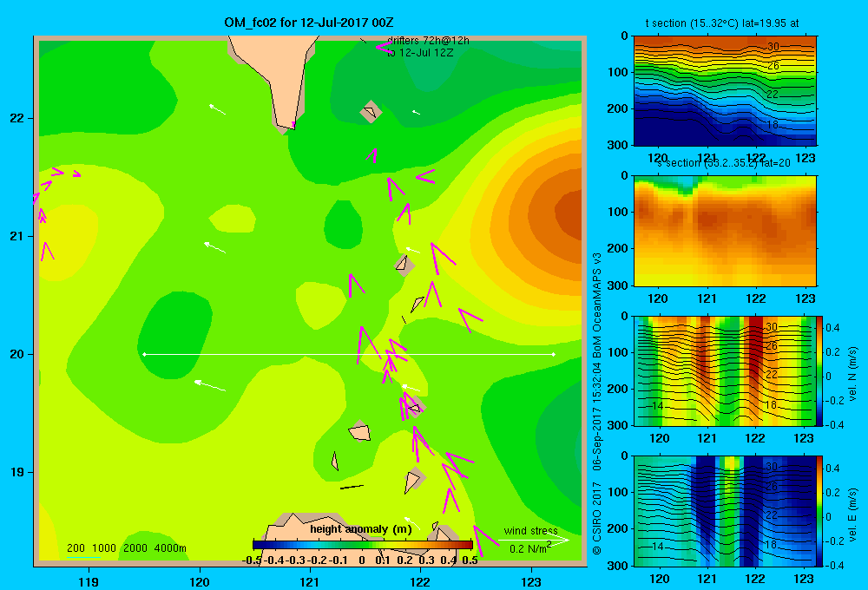
Task: Click the 'vel. E (m/s)' axis label
Action: (x=853, y=515)
